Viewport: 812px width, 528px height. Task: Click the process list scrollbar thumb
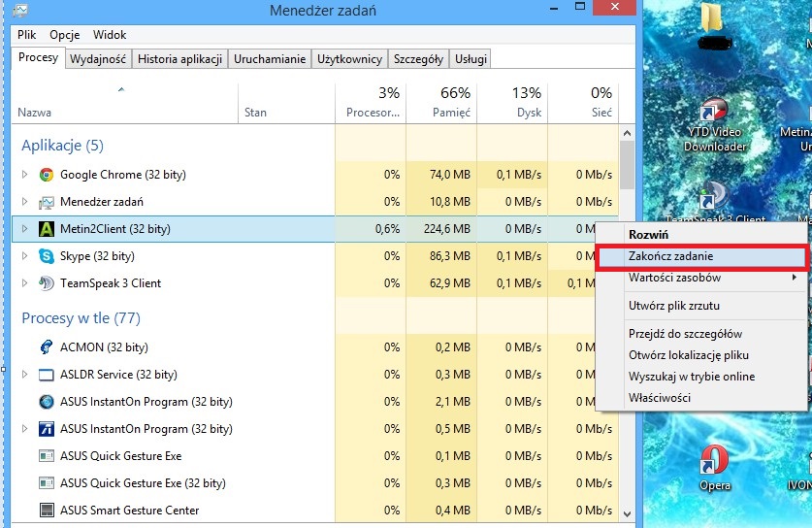point(627,165)
